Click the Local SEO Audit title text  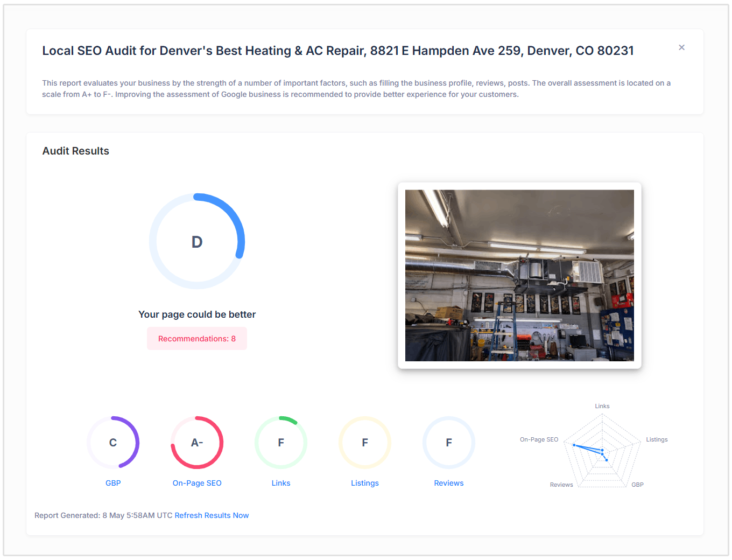point(338,51)
